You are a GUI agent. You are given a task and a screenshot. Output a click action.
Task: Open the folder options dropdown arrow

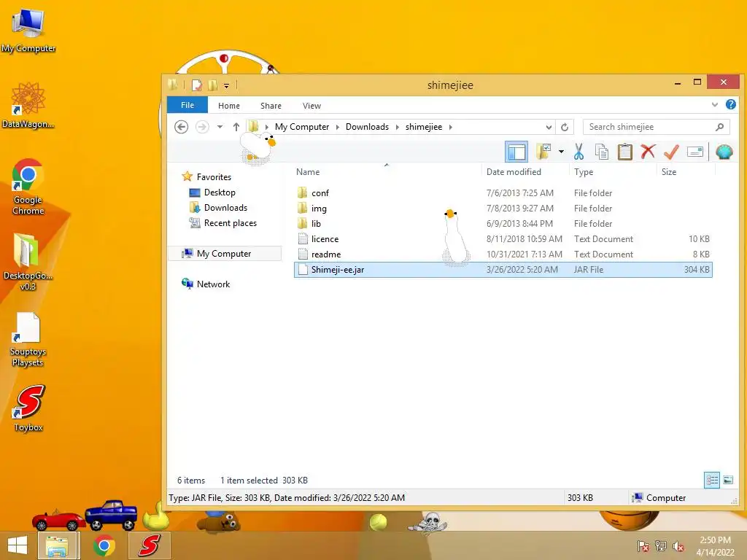pos(561,152)
